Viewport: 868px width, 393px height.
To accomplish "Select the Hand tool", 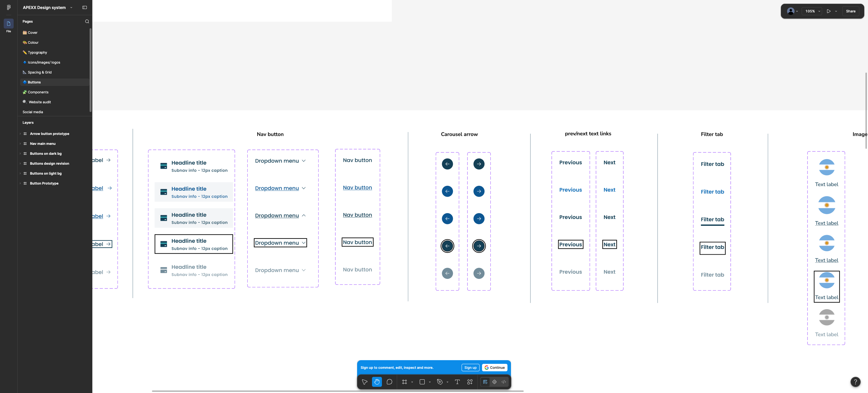I will click(x=377, y=382).
